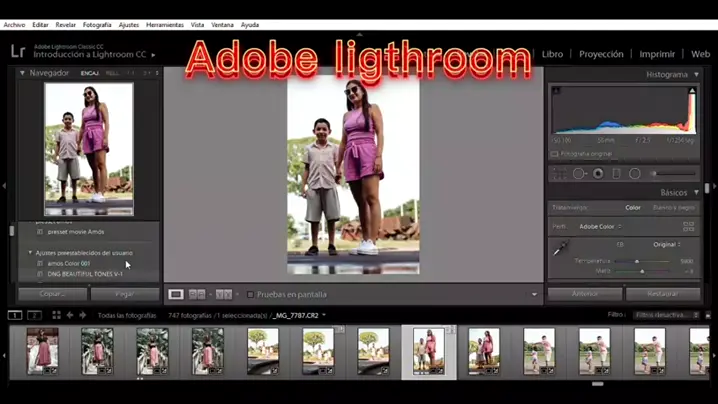The height and width of the screenshot is (404, 718).
Task: Switch to Loupe view in toolbar
Action: (x=176, y=295)
